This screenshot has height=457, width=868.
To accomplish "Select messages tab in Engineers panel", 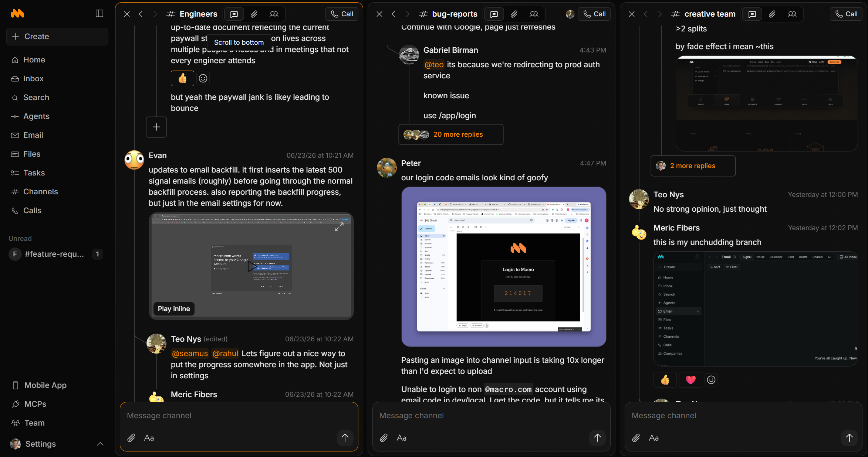I will pyautogui.click(x=234, y=14).
